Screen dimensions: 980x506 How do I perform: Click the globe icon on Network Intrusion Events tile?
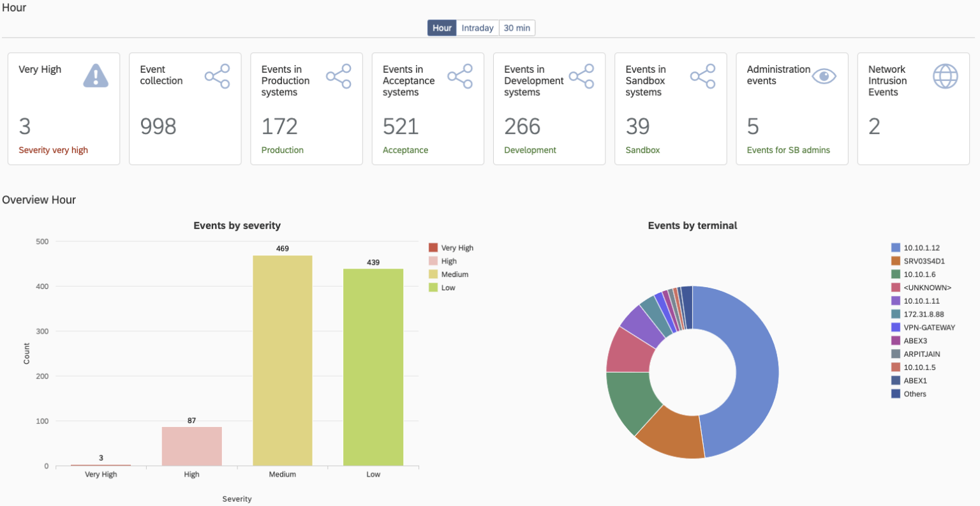pos(945,75)
